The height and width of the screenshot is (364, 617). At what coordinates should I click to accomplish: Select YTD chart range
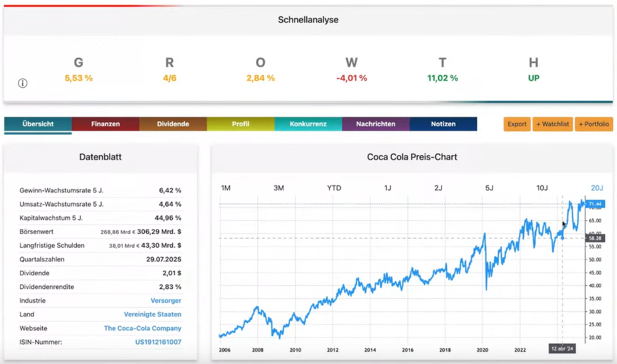coord(334,188)
